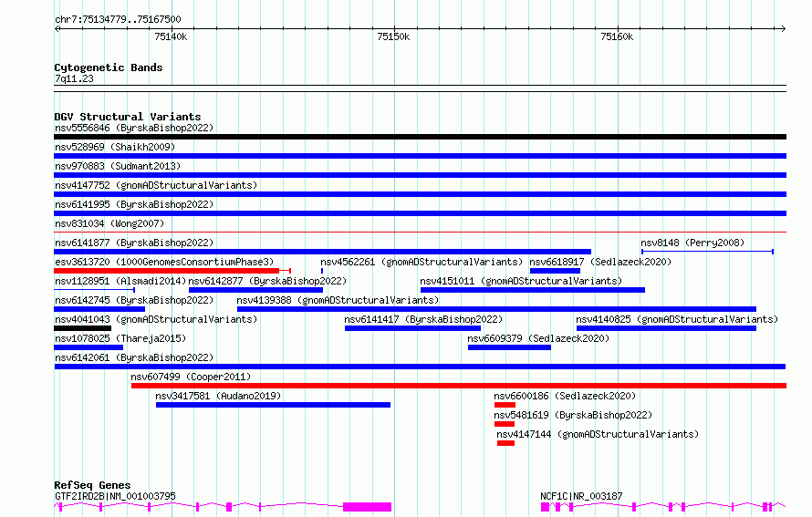Open nsv528969 (Shaikh2009) variant label
The image size is (812, 517).
(x=115, y=147)
